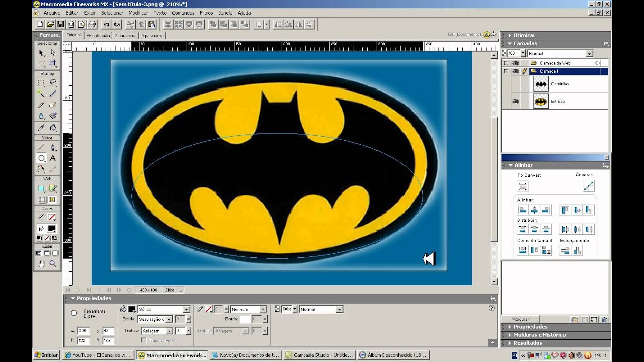This screenshot has width=644, height=362.
Task: Open the Comandos menu
Action: [183, 13]
